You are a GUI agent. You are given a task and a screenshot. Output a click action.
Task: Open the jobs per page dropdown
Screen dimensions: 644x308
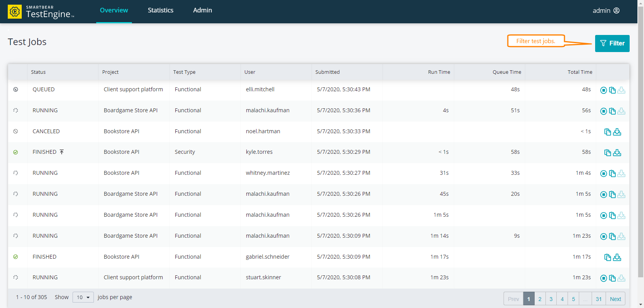point(83,297)
